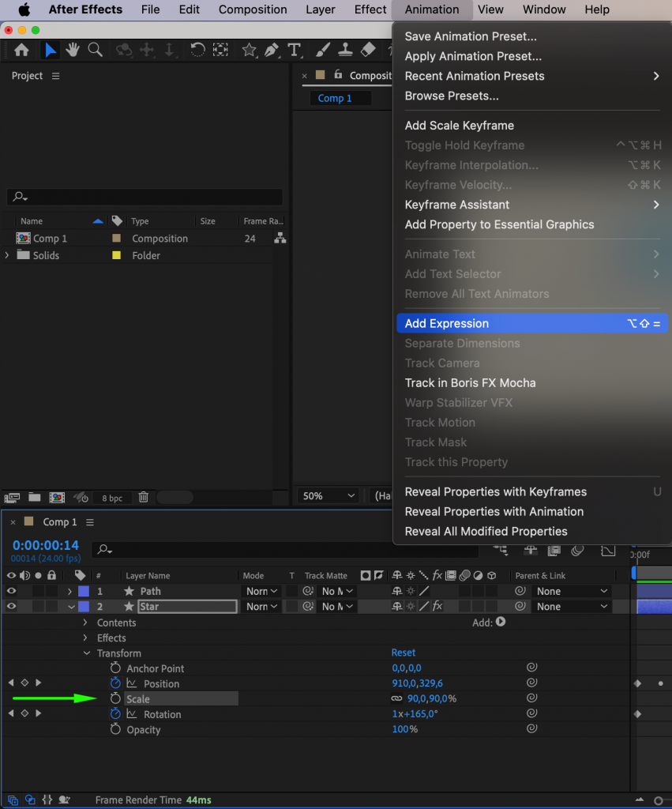Collapse the Transform group of the Star layer
672x809 pixels.
(x=87, y=653)
